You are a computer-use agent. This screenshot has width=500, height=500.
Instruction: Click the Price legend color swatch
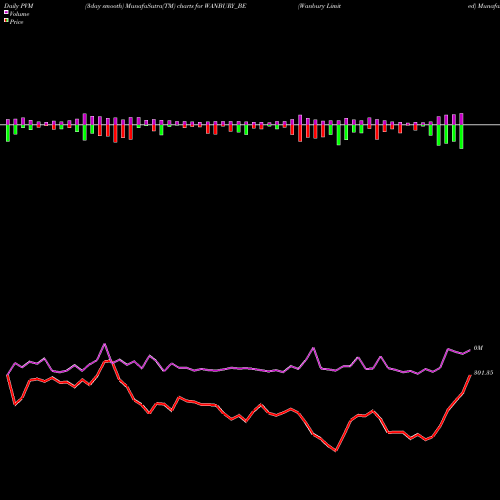point(6,20)
